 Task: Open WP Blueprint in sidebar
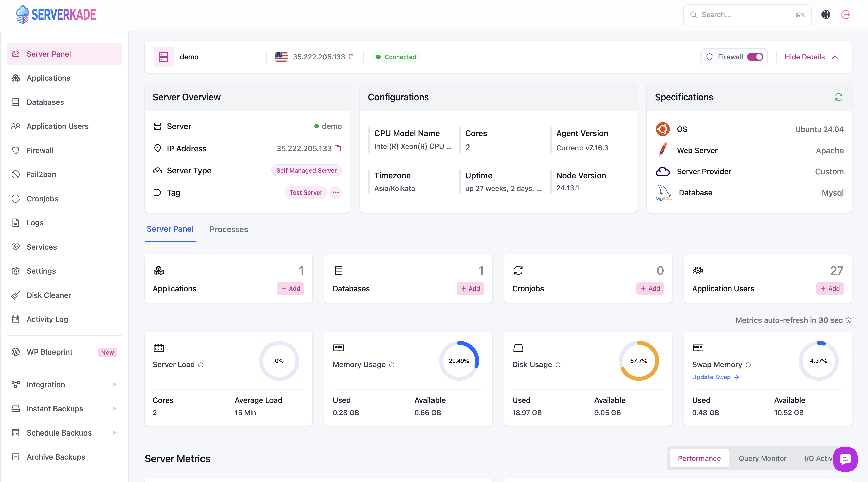click(64, 352)
